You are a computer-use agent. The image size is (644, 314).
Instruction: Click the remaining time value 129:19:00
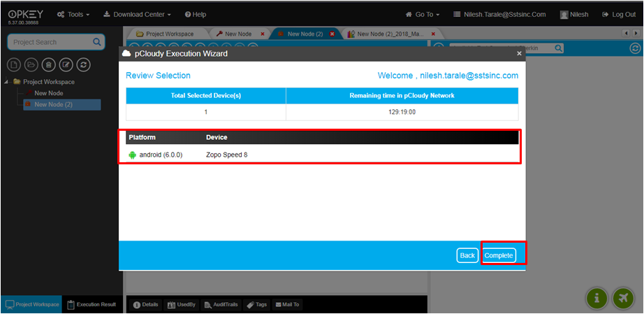coord(402,112)
